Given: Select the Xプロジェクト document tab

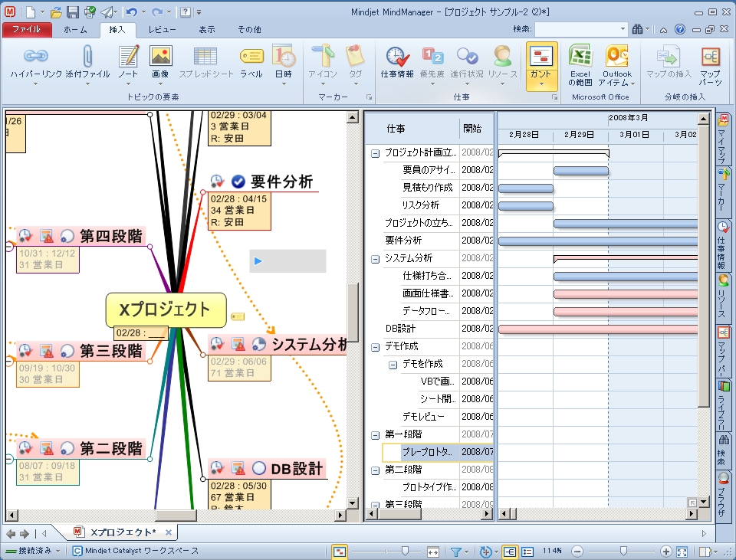Looking at the screenshot, I should pyautogui.click(x=123, y=532).
